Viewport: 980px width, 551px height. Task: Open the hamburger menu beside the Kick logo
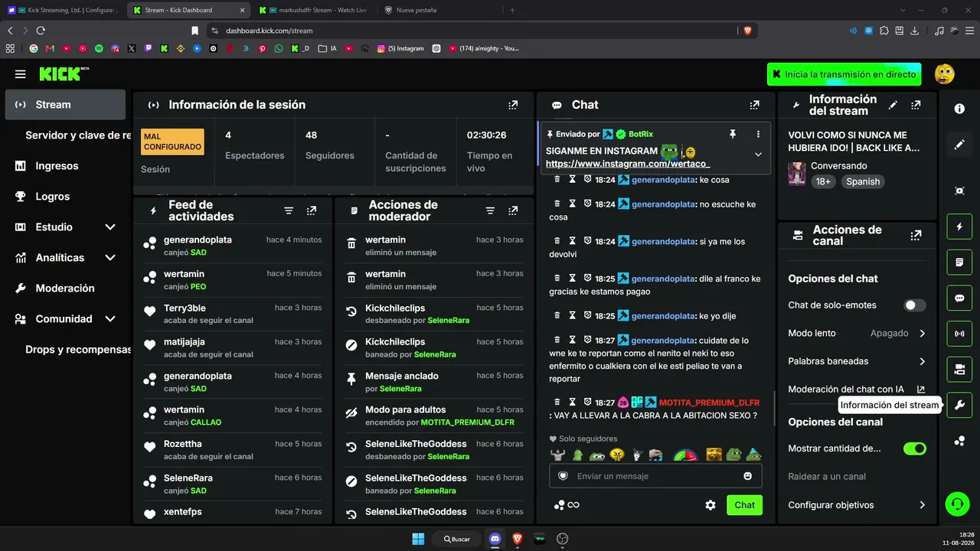(x=21, y=74)
